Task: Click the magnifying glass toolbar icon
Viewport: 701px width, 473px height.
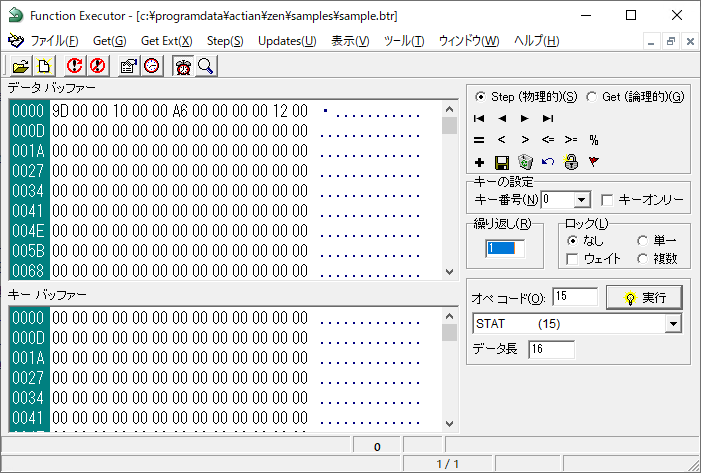Action: (x=206, y=66)
